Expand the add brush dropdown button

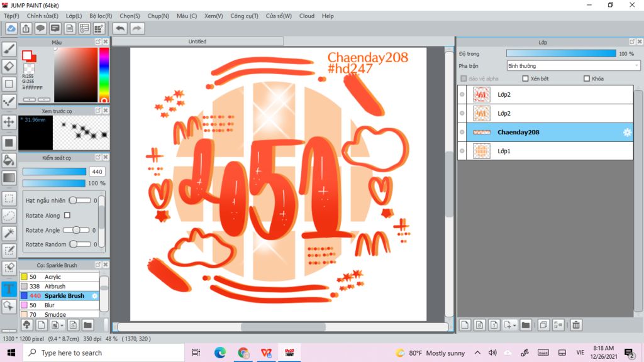pyautogui.click(x=57, y=325)
